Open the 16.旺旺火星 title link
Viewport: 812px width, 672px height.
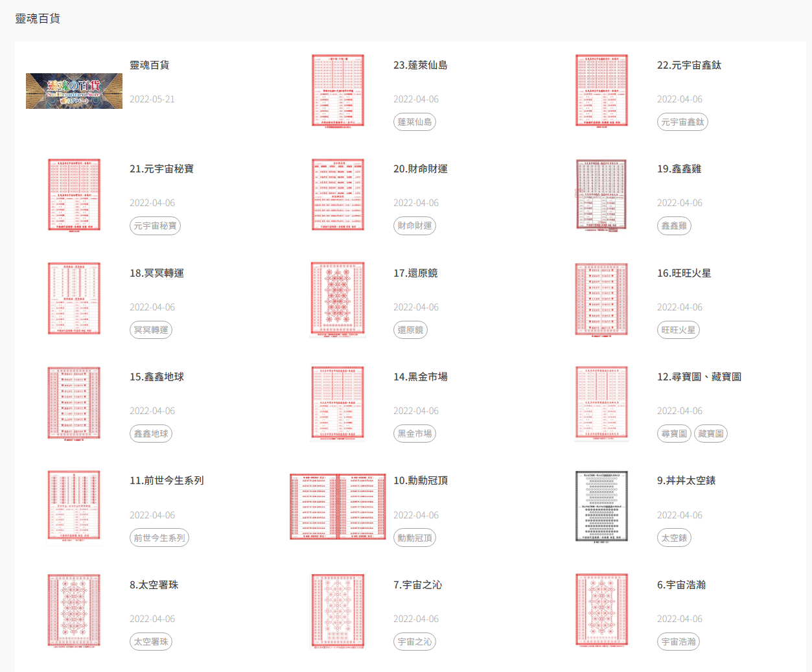tap(684, 273)
